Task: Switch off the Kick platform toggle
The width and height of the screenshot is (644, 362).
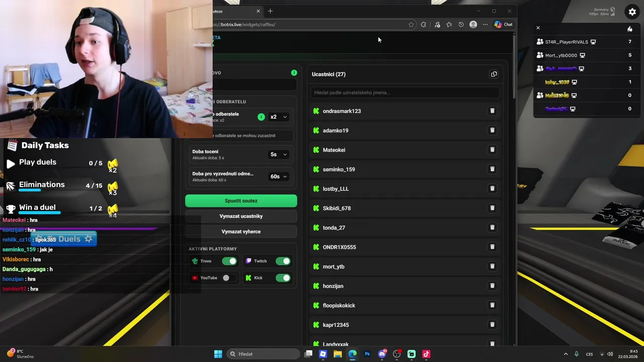Action: click(283, 278)
